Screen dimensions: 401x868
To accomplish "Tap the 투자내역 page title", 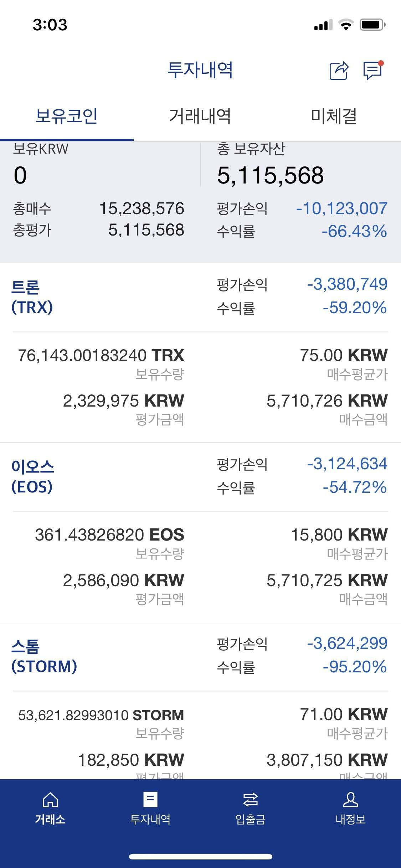I will [200, 70].
